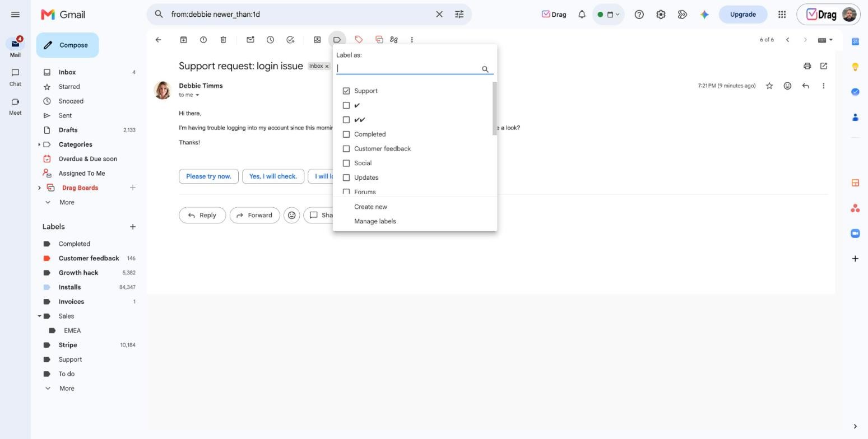Check the single checkmark label checkbox
868x439 pixels.
(x=346, y=105)
